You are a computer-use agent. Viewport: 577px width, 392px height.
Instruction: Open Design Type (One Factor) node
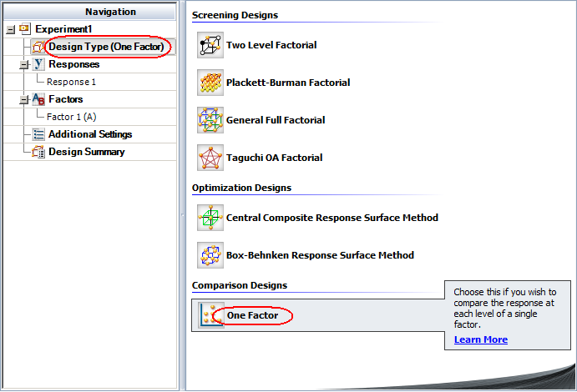pyautogui.click(x=107, y=47)
